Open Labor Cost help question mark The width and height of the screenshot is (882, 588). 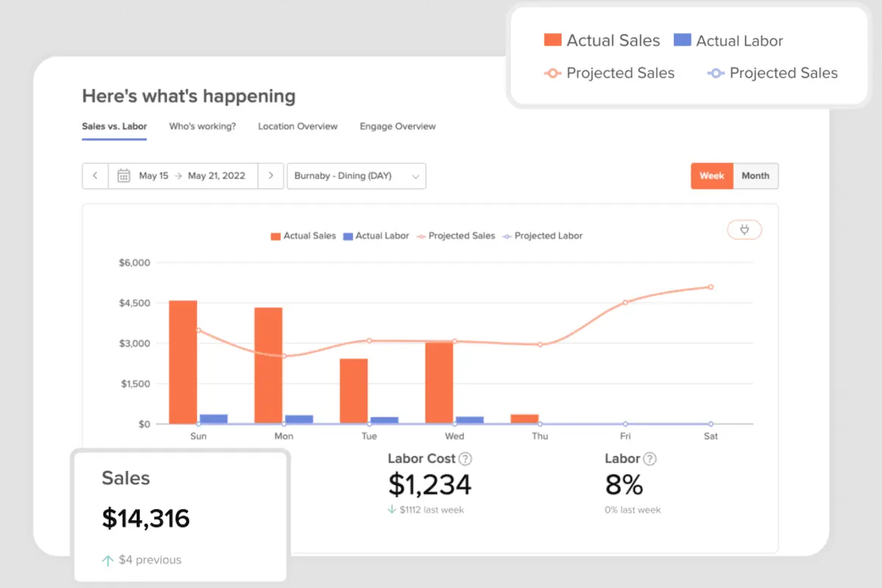(x=465, y=459)
